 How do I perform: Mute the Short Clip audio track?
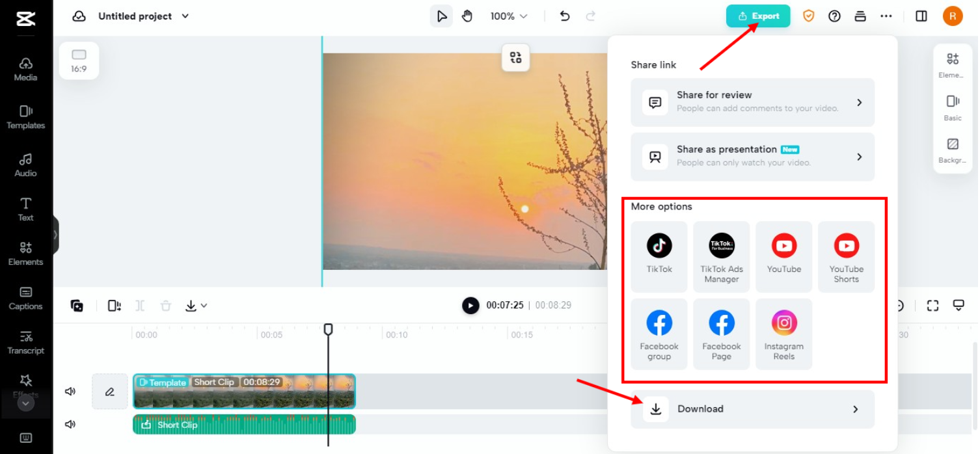coord(70,424)
